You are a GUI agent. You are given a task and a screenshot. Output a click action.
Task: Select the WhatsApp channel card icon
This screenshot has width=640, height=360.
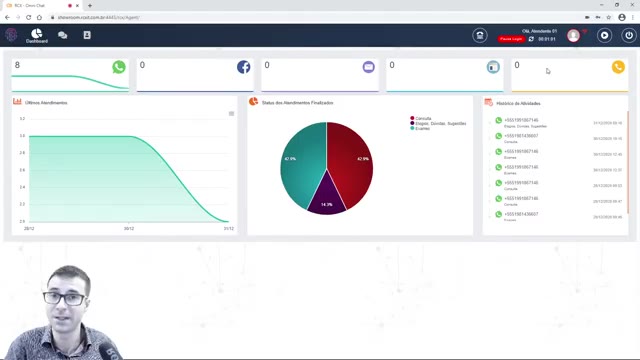(119, 67)
